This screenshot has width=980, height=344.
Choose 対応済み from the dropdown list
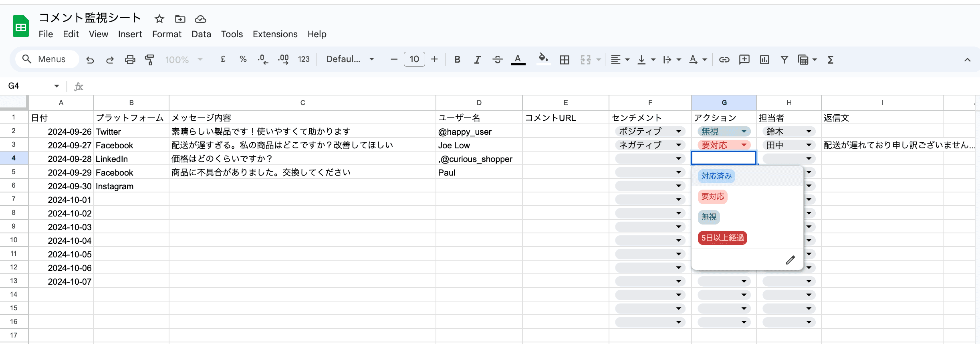click(x=716, y=176)
